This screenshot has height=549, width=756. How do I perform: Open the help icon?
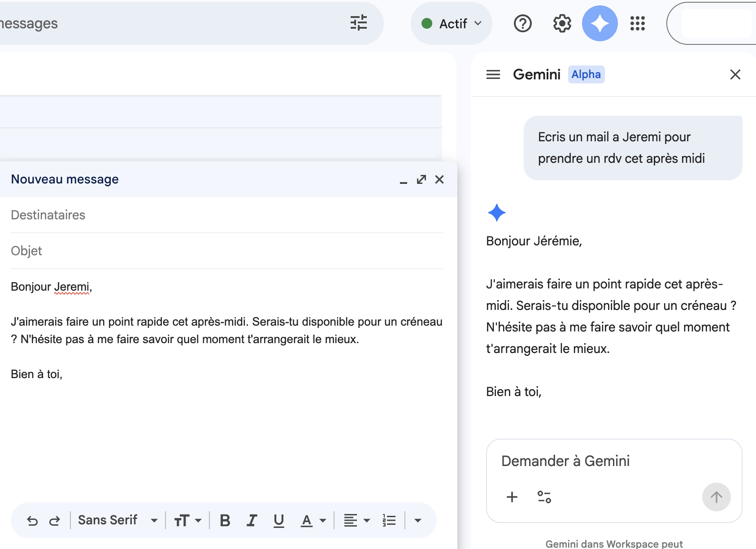coord(522,23)
